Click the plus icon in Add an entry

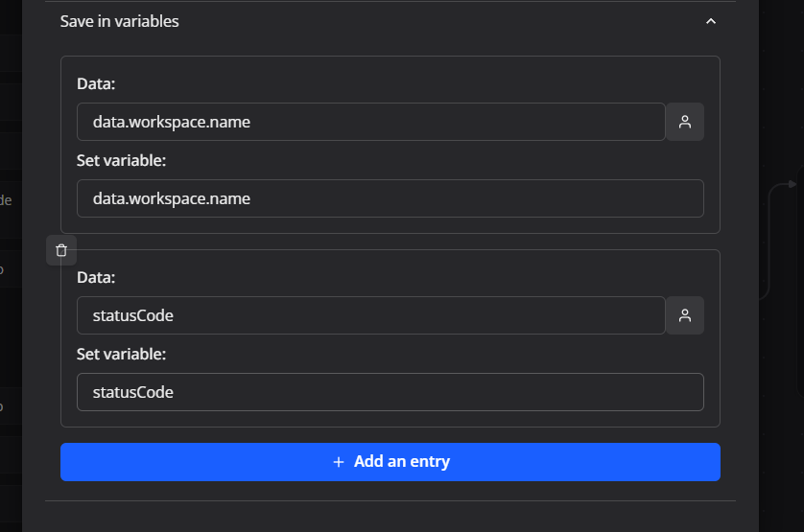coord(338,462)
